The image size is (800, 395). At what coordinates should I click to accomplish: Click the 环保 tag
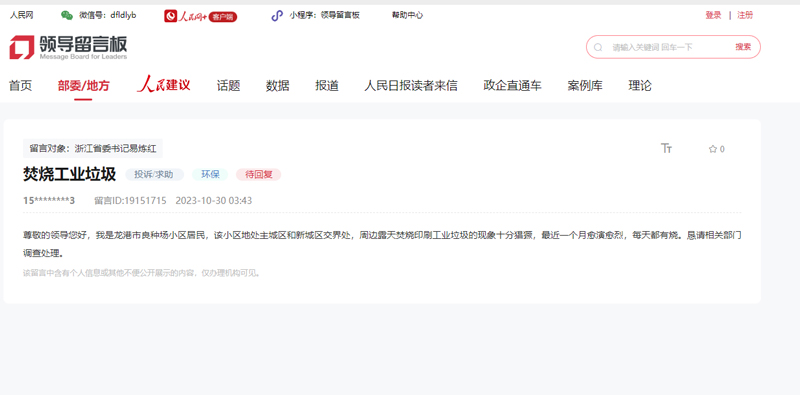210,175
